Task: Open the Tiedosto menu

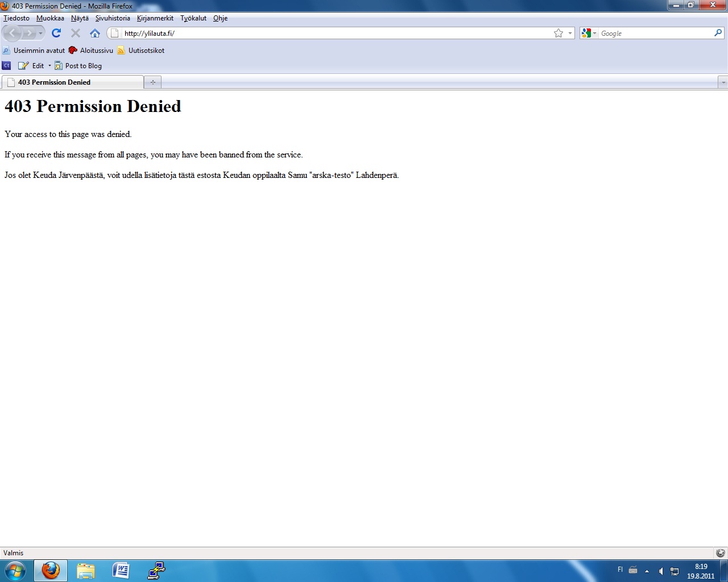Action: pyautogui.click(x=16, y=18)
